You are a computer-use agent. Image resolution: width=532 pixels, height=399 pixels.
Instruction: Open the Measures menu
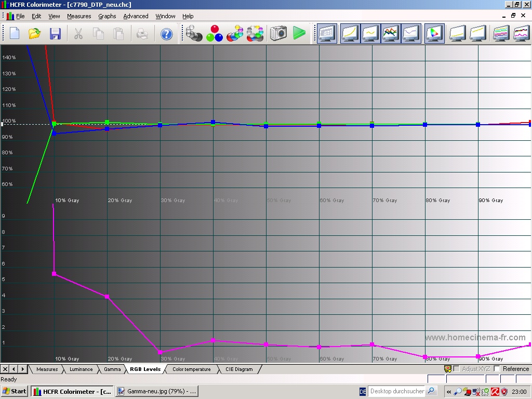(x=79, y=16)
